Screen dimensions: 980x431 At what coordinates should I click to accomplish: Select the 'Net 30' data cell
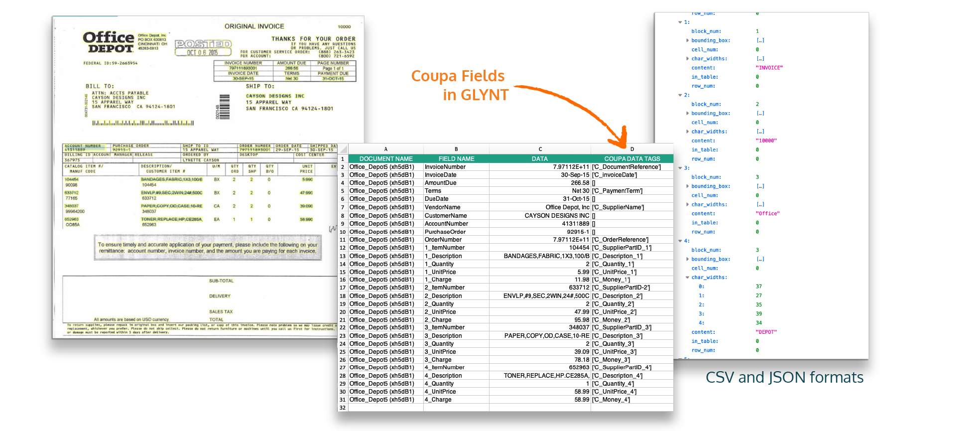(580, 191)
